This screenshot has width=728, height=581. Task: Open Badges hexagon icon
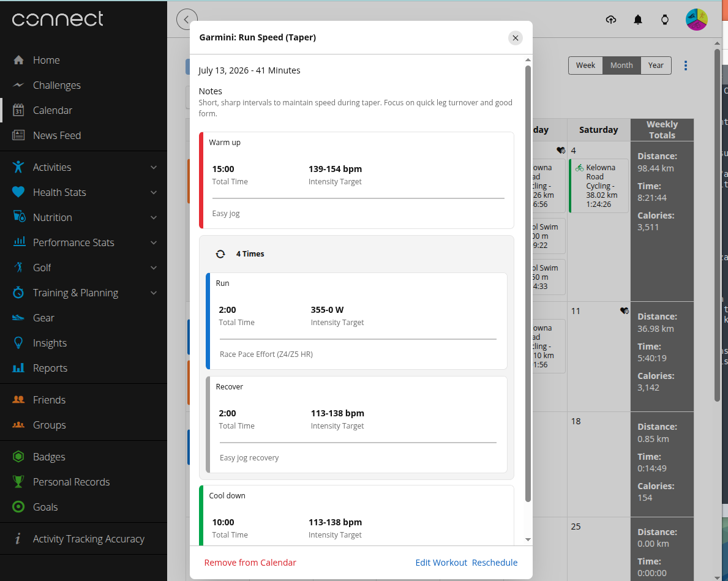click(x=18, y=457)
